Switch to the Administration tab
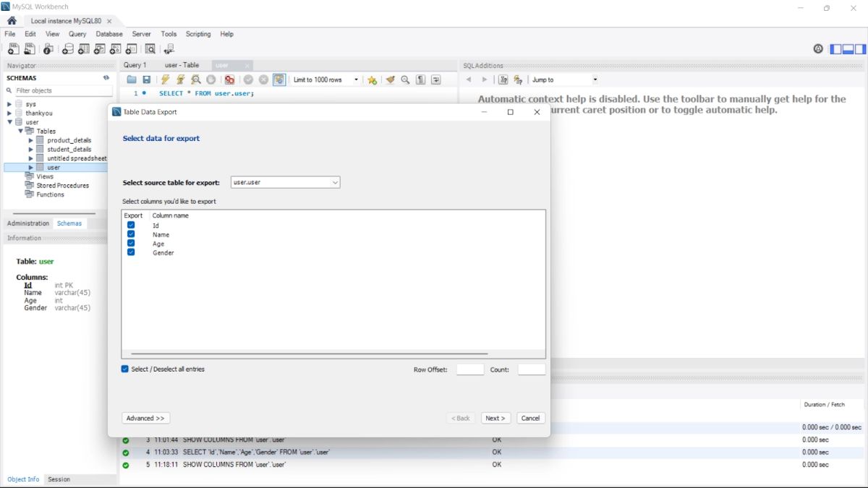This screenshot has width=868, height=488. click(28, 223)
